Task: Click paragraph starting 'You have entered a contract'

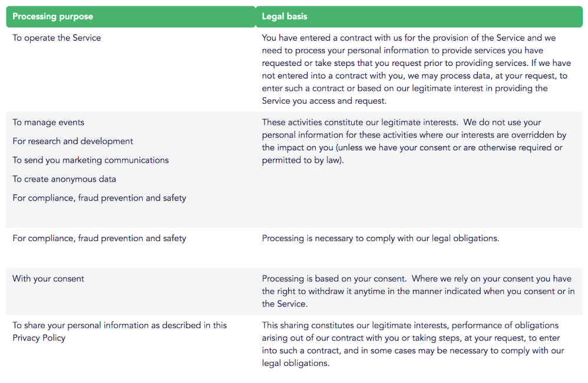Action: (416, 70)
